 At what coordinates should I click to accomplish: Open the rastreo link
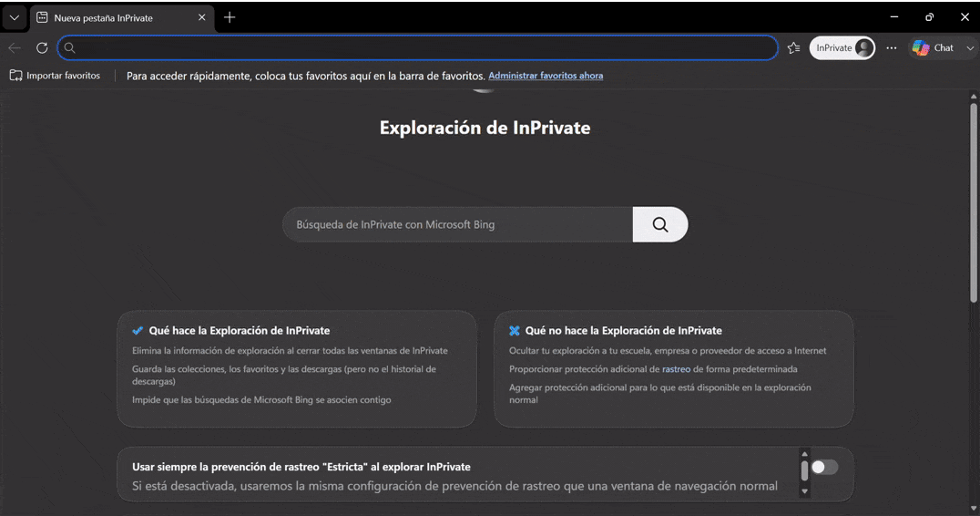coord(676,369)
